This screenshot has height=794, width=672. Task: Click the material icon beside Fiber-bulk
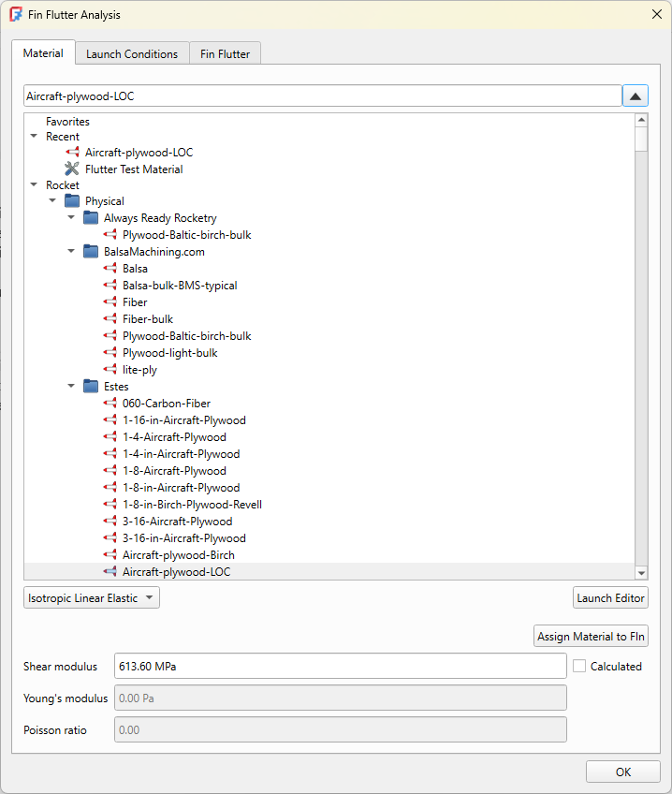click(x=110, y=318)
